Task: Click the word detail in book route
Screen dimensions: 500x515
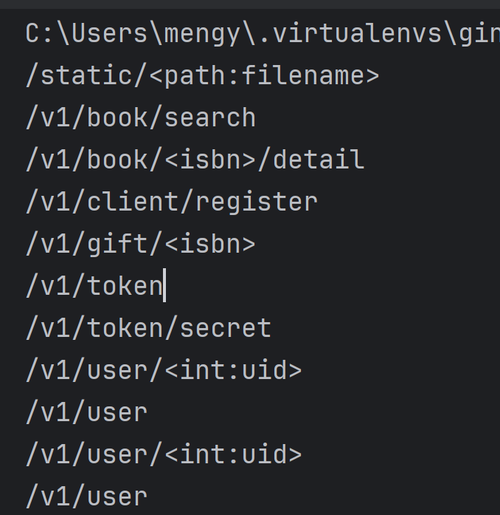Action: point(318,159)
